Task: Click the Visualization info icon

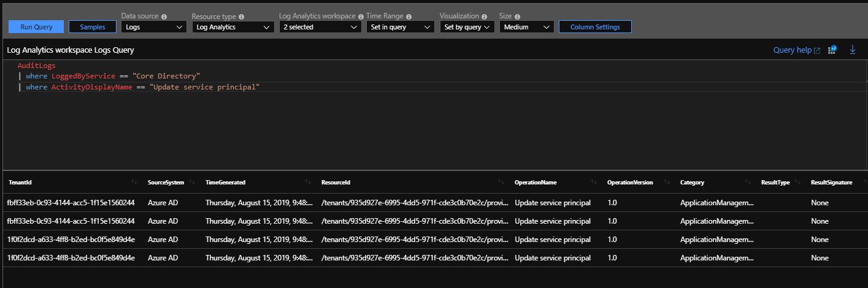Action: click(x=485, y=17)
